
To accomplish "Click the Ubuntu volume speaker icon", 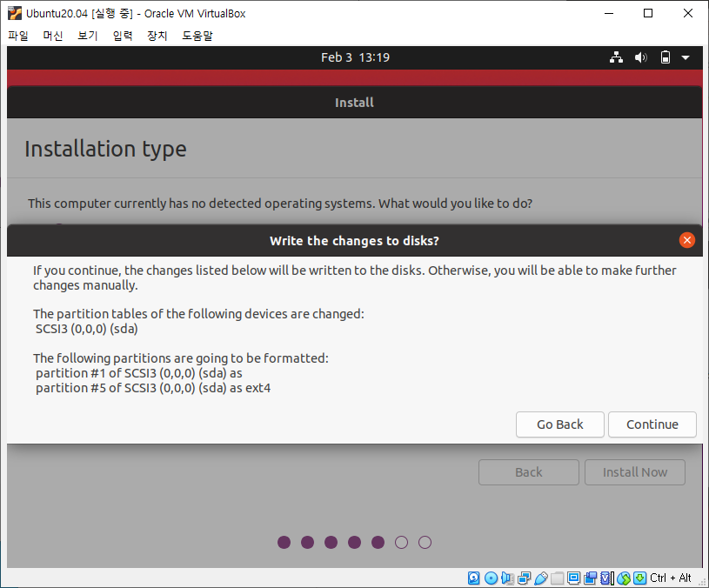I will tap(641, 57).
